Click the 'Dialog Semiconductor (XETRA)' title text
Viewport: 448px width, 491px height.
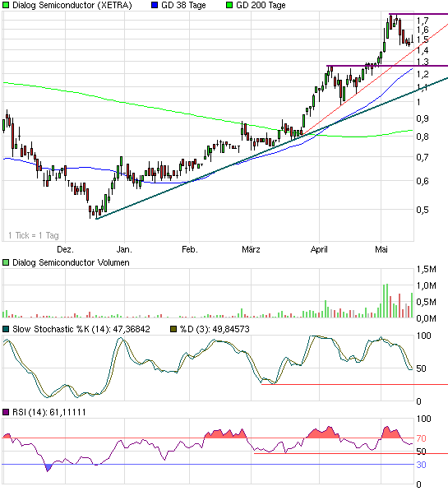(72, 5)
